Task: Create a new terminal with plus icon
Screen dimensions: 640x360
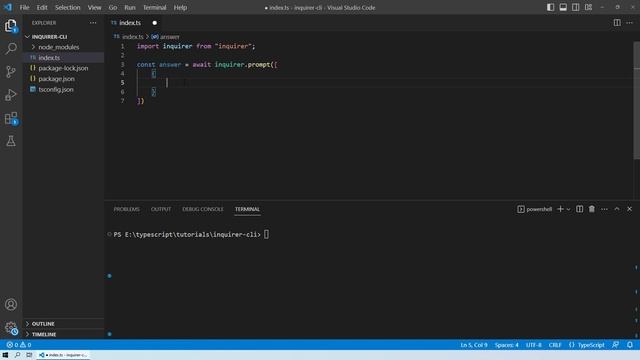Action: point(560,209)
